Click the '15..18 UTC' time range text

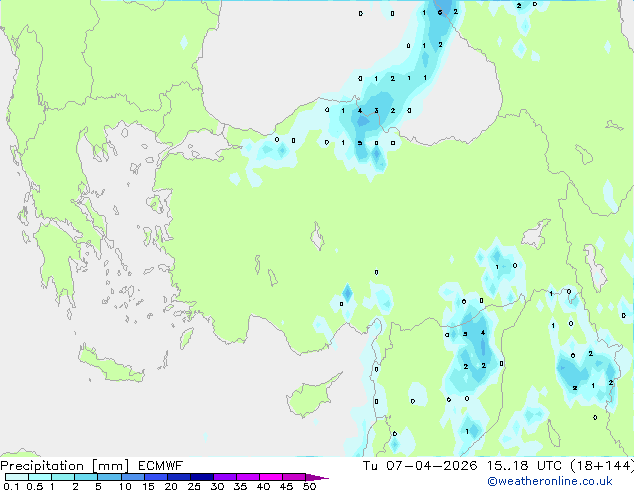click(x=524, y=466)
